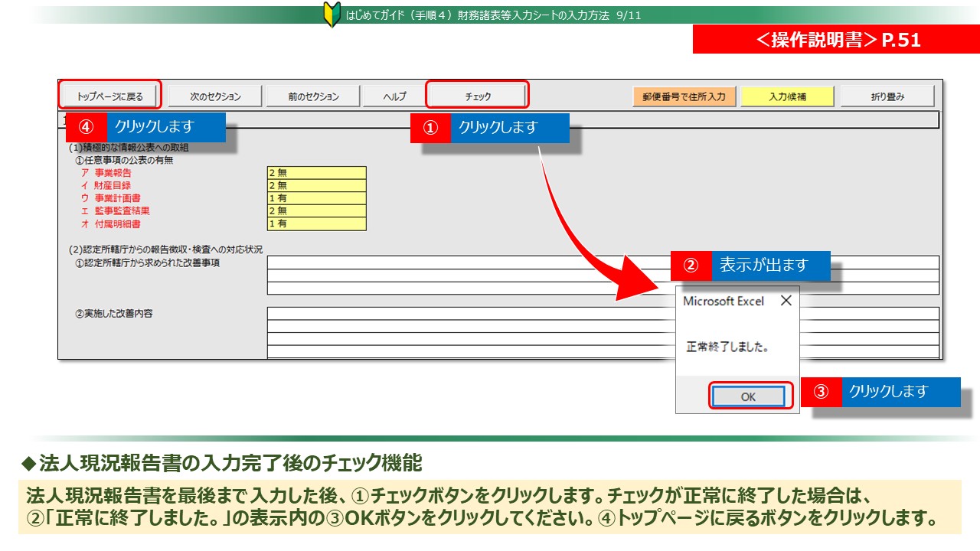980x551 pixels.
Task: Confirm the dialog with OK
Action: pos(748,396)
